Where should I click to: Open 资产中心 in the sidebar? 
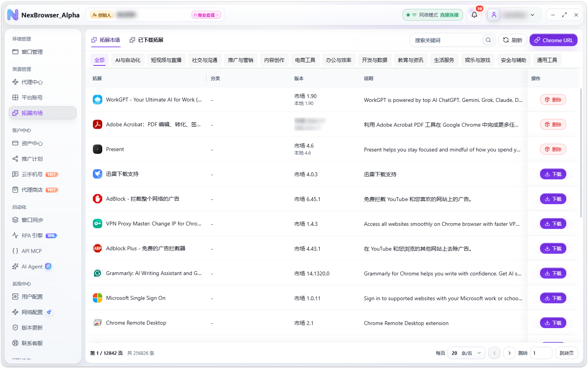tap(43, 143)
